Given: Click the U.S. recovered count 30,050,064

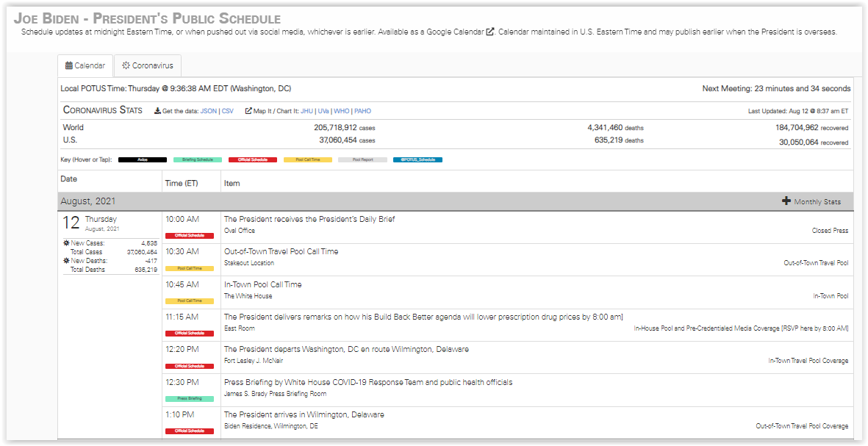Looking at the screenshot, I should point(800,142).
